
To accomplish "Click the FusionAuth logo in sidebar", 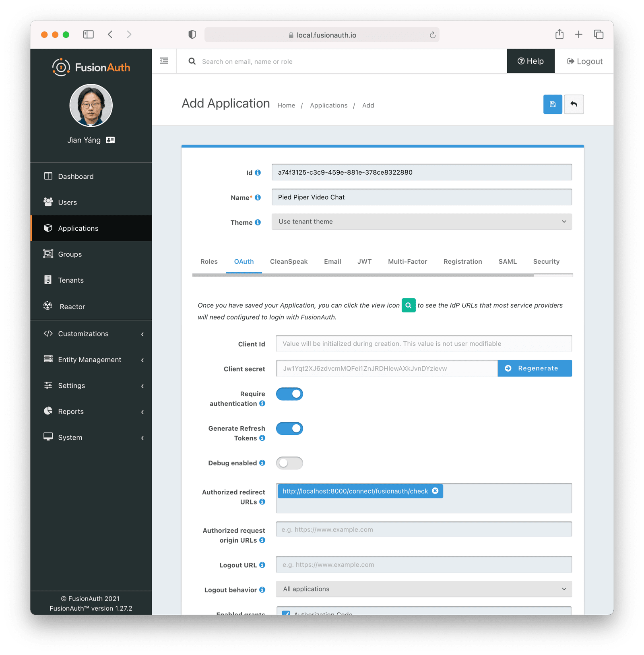I will coord(91,67).
